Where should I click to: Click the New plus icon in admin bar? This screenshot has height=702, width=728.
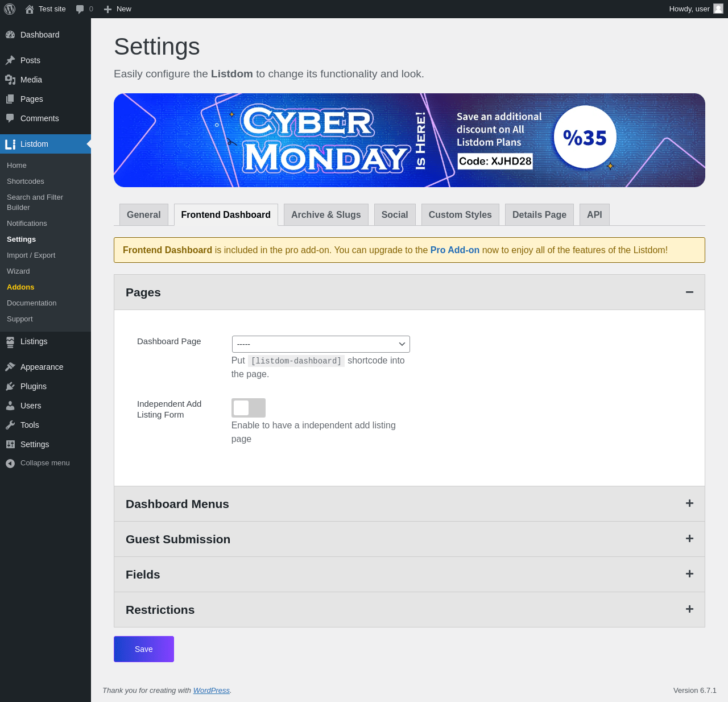tap(107, 9)
